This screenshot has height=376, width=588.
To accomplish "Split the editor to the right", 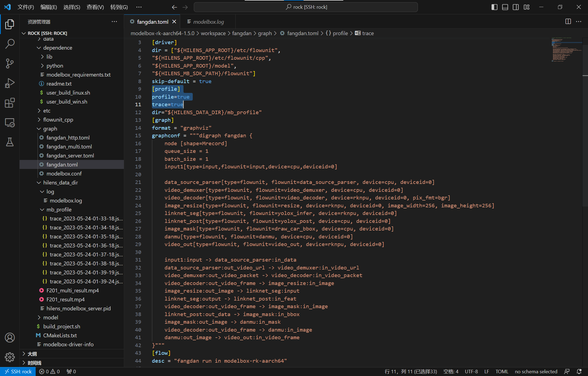I will point(568,22).
